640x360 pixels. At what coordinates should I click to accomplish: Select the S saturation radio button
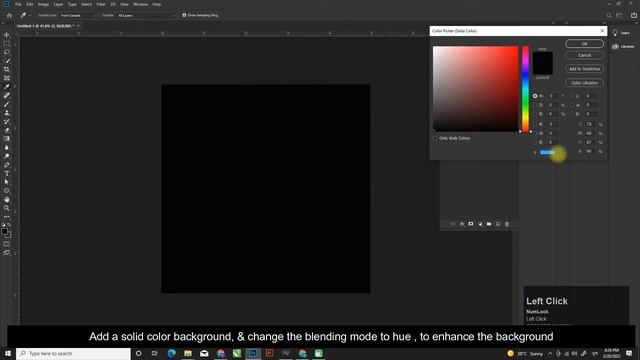pyautogui.click(x=535, y=105)
